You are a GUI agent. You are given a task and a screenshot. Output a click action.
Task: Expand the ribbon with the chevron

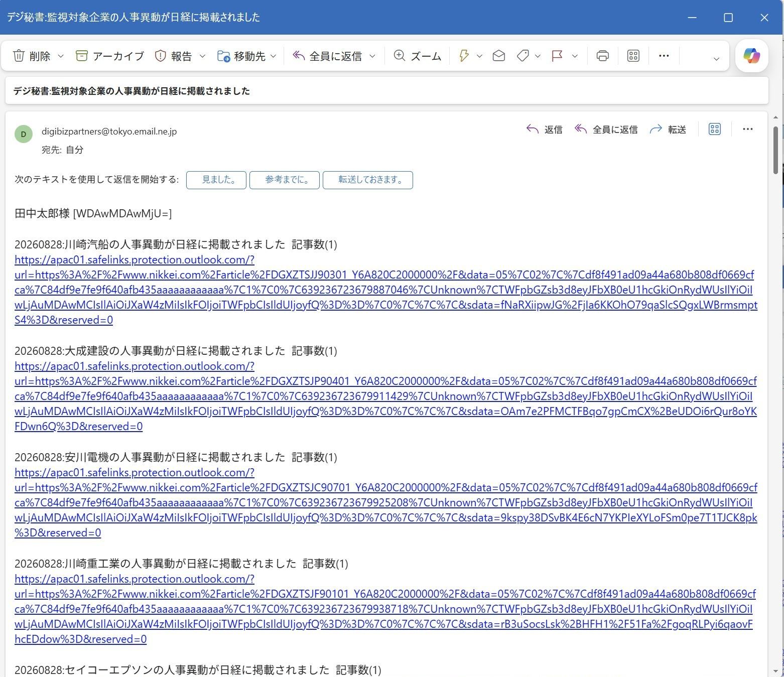(x=716, y=59)
